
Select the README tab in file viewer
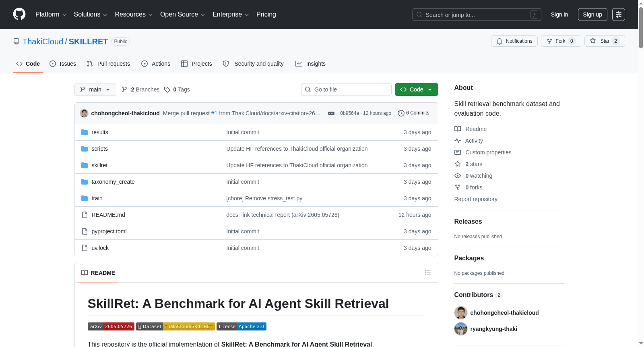point(98,273)
